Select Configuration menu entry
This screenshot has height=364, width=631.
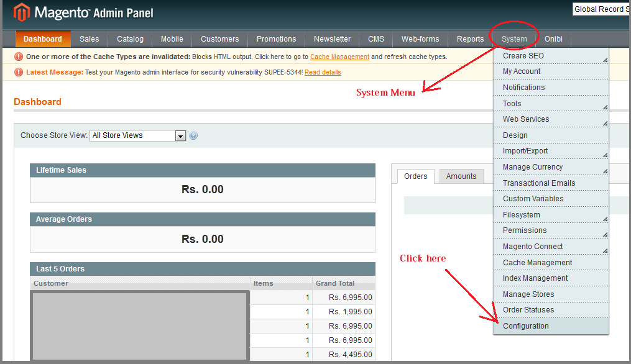pyautogui.click(x=551, y=326)
